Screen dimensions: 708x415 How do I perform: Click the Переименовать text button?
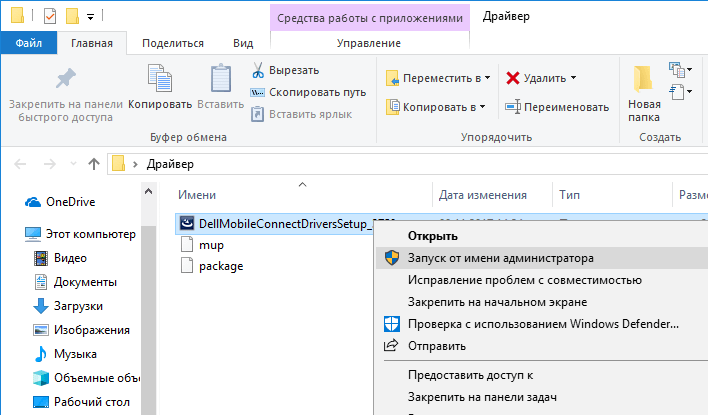[567, 107]
